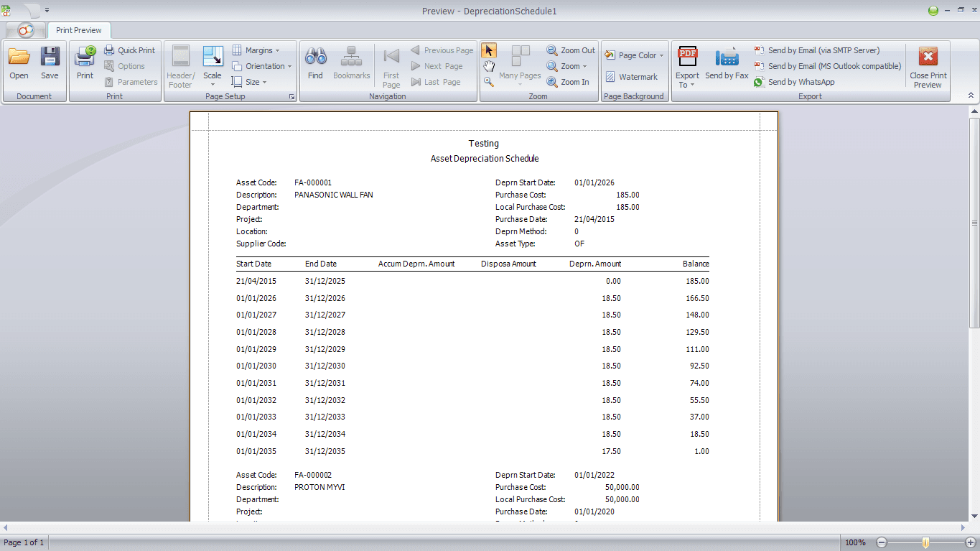Collapse the ribbon using the double chevron
The height and width of the screenshot is (551, 980).
pyautogui.click(x=971, y=96)
